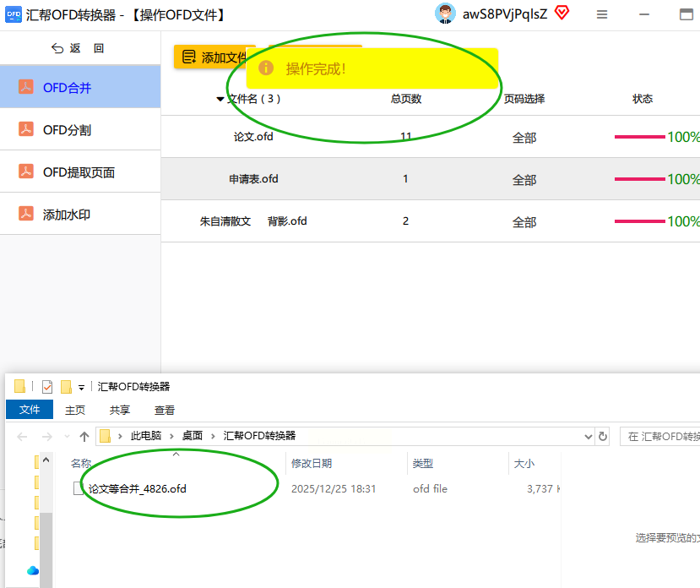This screenshot has height=588, width=700.
Task: Click the 状态 column header
Action: click(x=643, y=99)
